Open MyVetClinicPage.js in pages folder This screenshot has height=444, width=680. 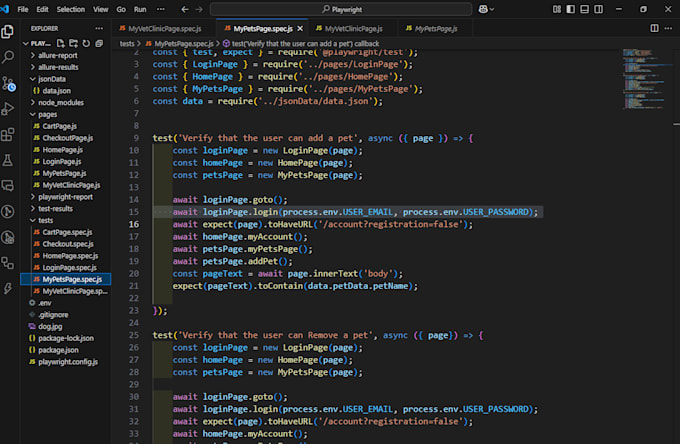(x=71, y=185)
